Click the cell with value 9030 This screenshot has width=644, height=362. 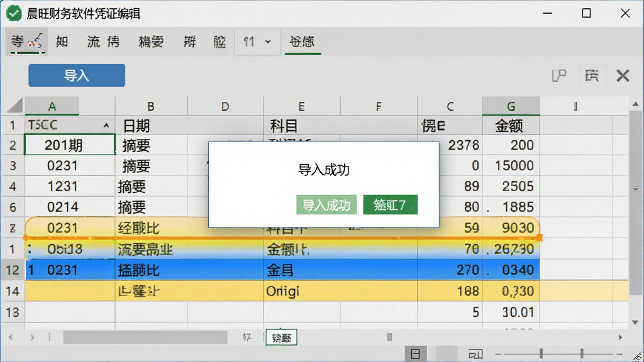click(x=511, y=228)
